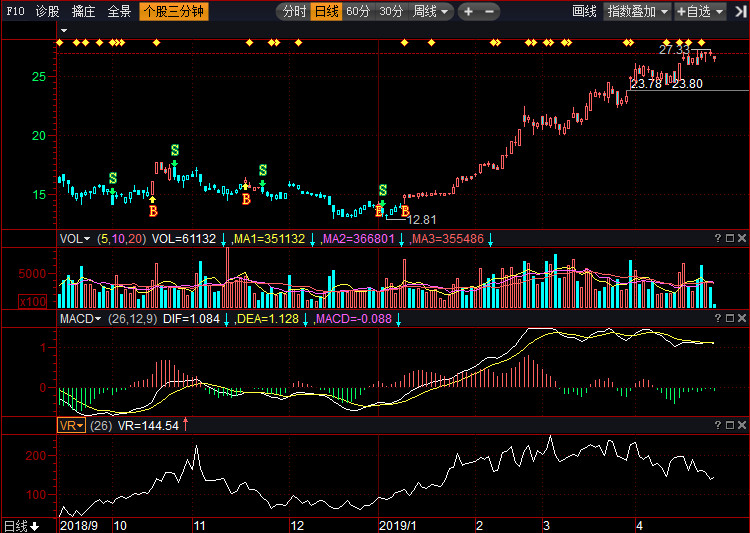This screenshot has width=750, height=533.
Task: Select the 60分 timeframe
Action: click(x=358, y=12)
